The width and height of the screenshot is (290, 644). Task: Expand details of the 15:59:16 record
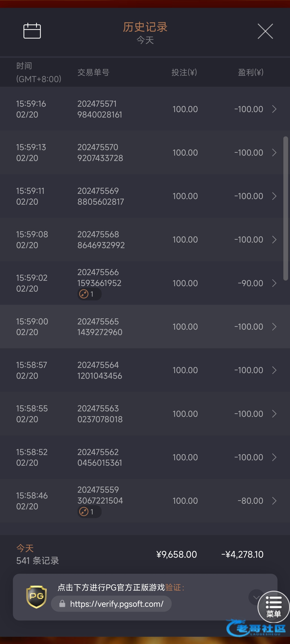tap(274, 109)
